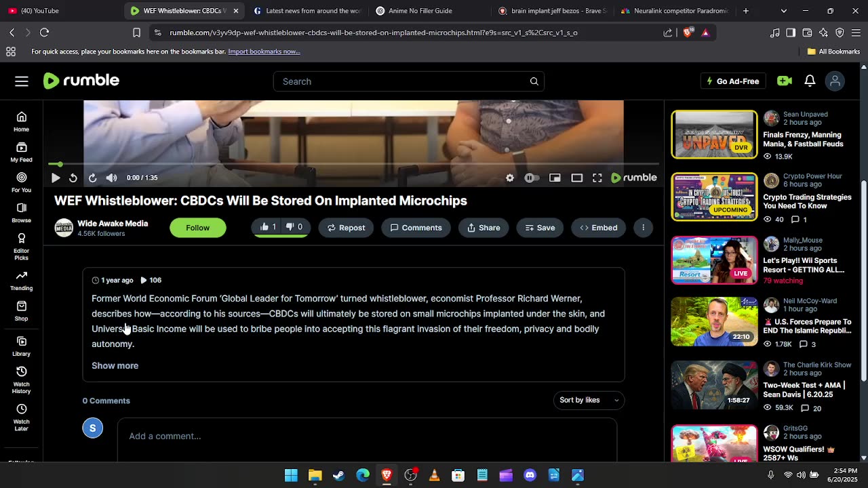Open For You in sidebar

coord(22,182)
